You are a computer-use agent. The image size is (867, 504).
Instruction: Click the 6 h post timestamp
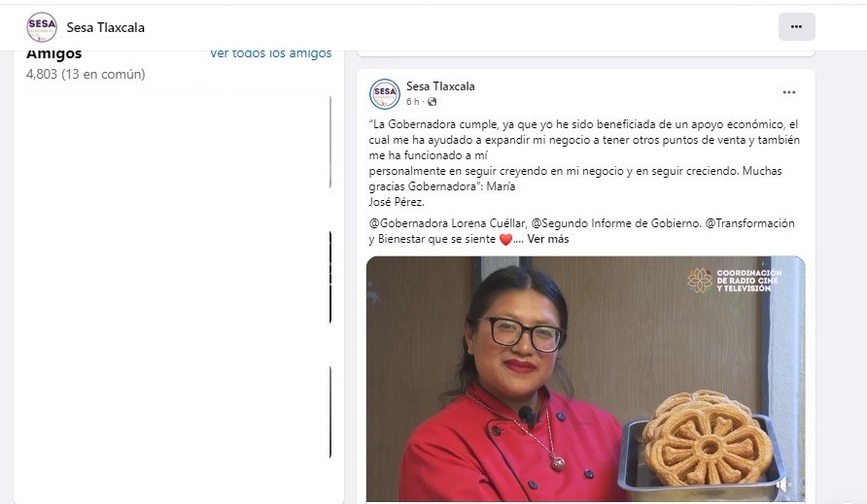[412, 102]
